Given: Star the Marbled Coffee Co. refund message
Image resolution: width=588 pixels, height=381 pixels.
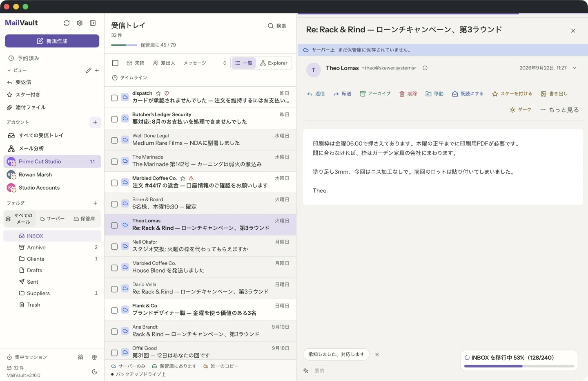Looking at the screenshot, I should pos(183,178).
